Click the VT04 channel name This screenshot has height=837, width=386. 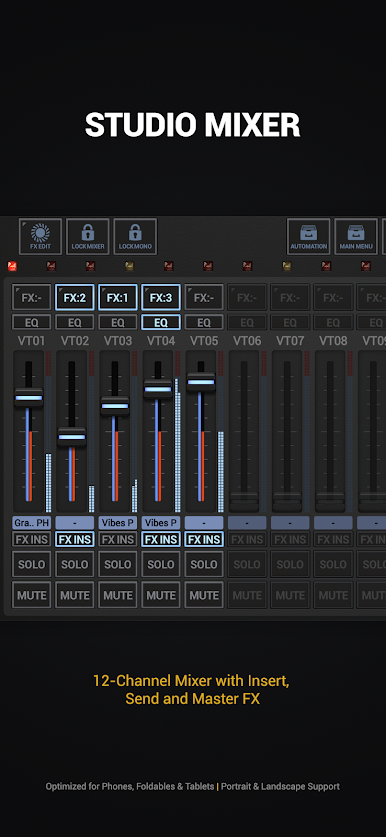tap(161, 341)
